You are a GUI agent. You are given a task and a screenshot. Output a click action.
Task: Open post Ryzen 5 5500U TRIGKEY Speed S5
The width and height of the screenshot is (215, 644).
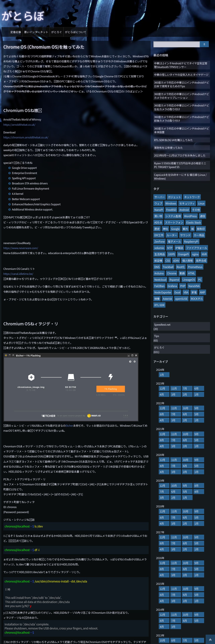point(182,165)
